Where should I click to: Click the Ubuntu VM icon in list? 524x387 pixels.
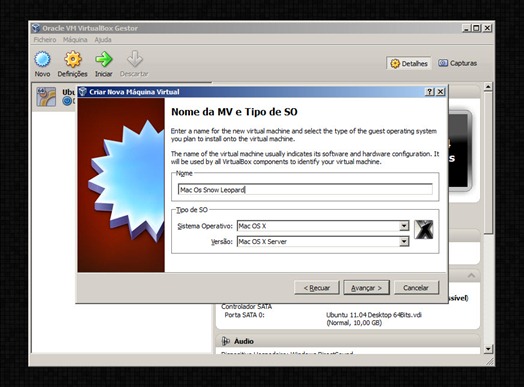click(46, 97)
